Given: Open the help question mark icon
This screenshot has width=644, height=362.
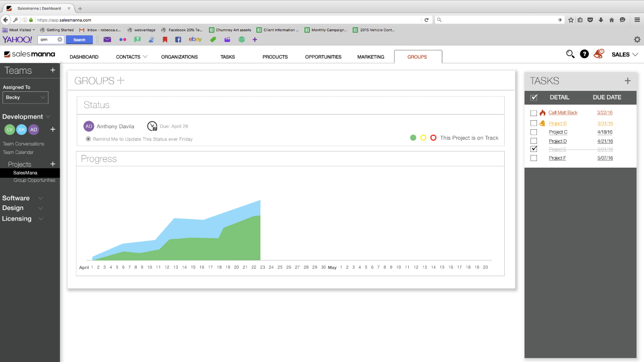Looking at the screenshot, I should [x=584, y=54].
